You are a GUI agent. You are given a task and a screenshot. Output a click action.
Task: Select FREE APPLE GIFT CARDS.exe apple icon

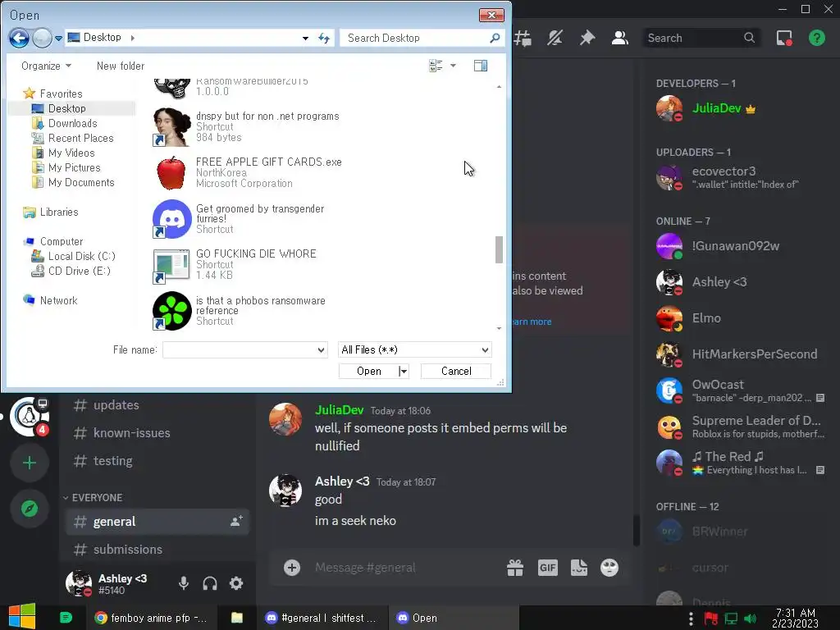(x=171, y=172)
